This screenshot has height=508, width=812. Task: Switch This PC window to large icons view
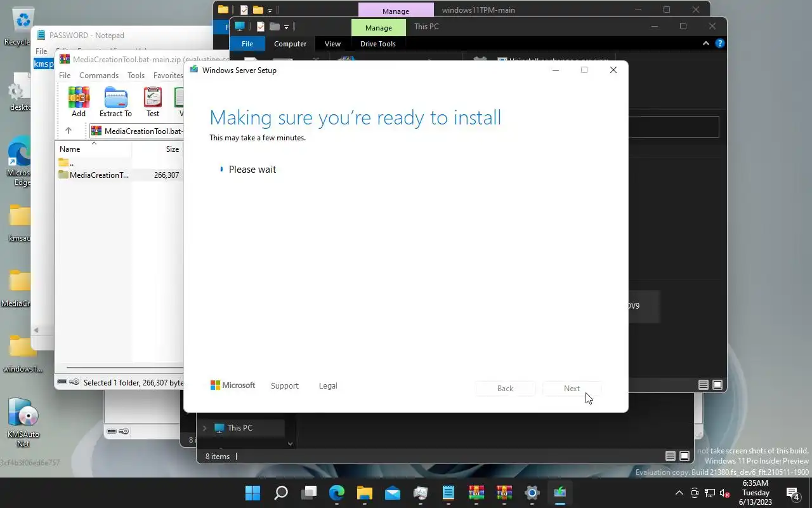point(717,385)
